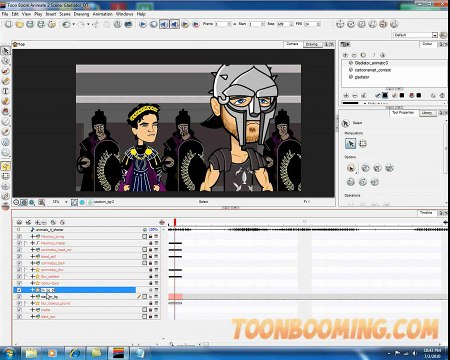Toggle the matte layer checkbox
Viewport: 450px width, 360px height.
click(x=19, y=310)
